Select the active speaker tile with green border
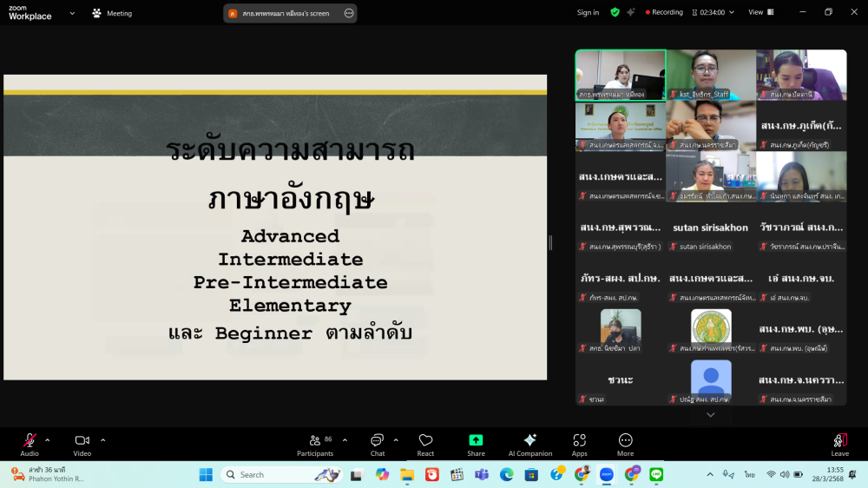This screenshot has width=868, height=488. point(621,75)
